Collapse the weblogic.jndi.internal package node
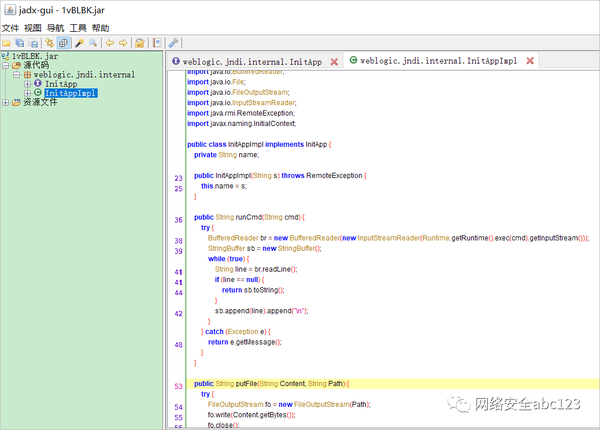 click(17, 75)
